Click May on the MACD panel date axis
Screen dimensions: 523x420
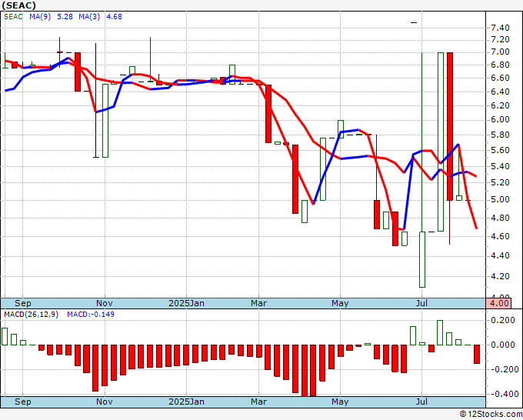click(340, 402)
